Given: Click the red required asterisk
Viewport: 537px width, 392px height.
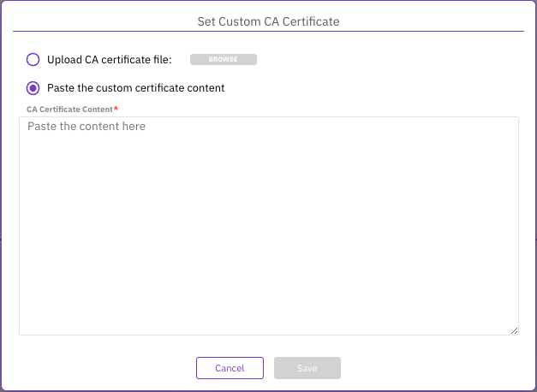Looking at the screenshot, I should (x=116, y=110).
